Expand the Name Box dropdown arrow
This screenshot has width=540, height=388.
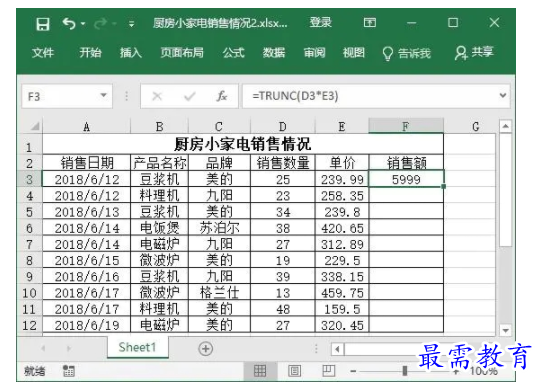(103, 95)
